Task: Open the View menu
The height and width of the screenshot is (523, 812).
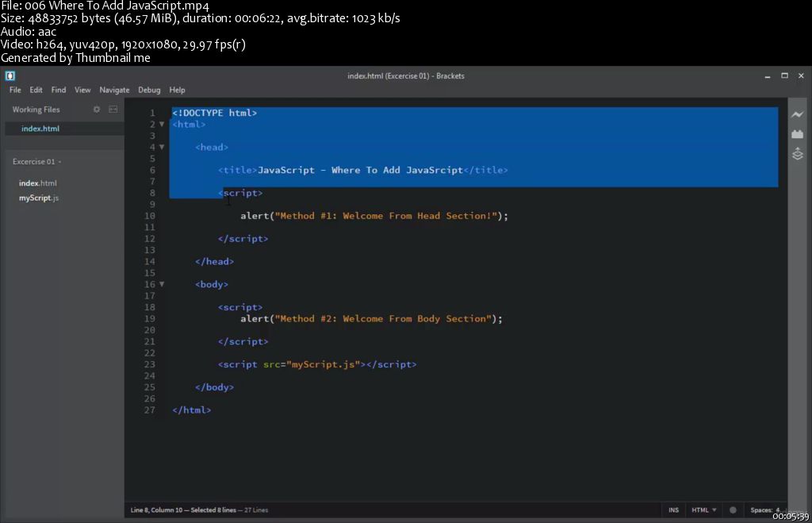Action: pos(82,90)
